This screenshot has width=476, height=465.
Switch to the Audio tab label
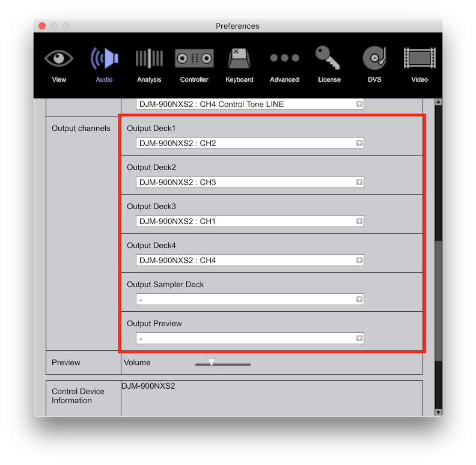pos(104,79)
